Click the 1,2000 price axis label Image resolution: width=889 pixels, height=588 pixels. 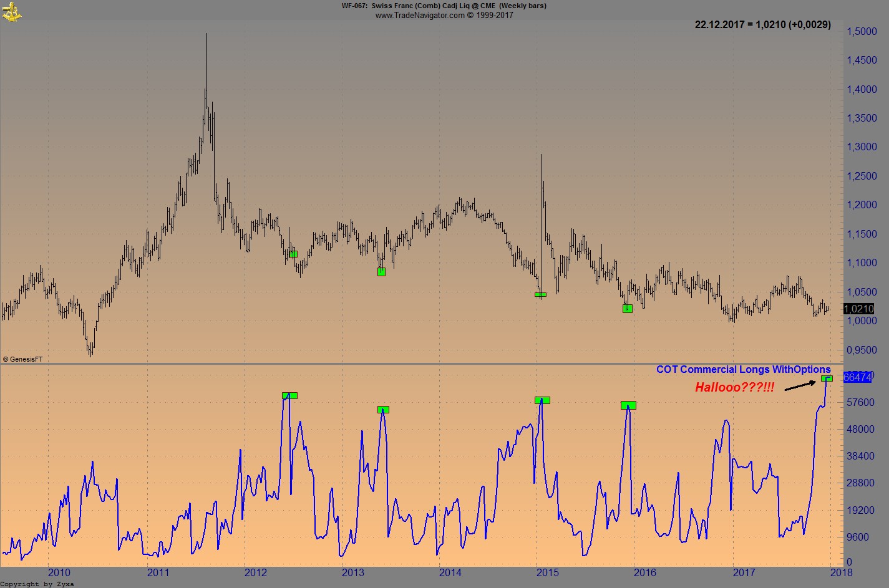point(862,205)
